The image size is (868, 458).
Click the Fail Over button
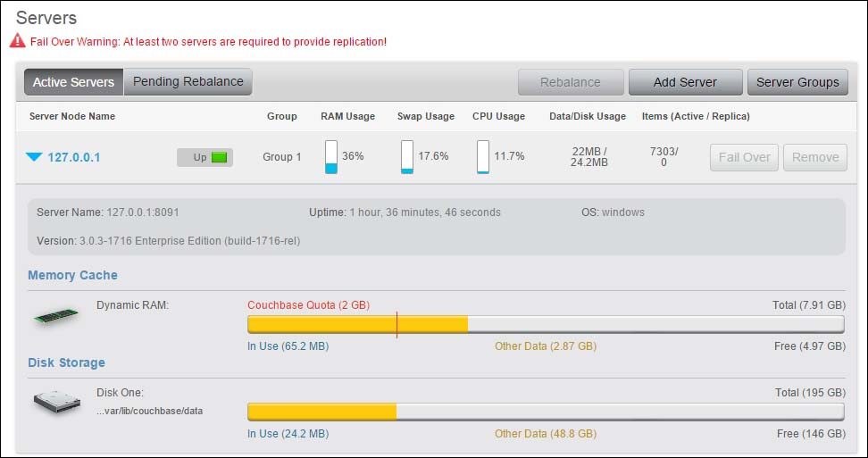744,157
